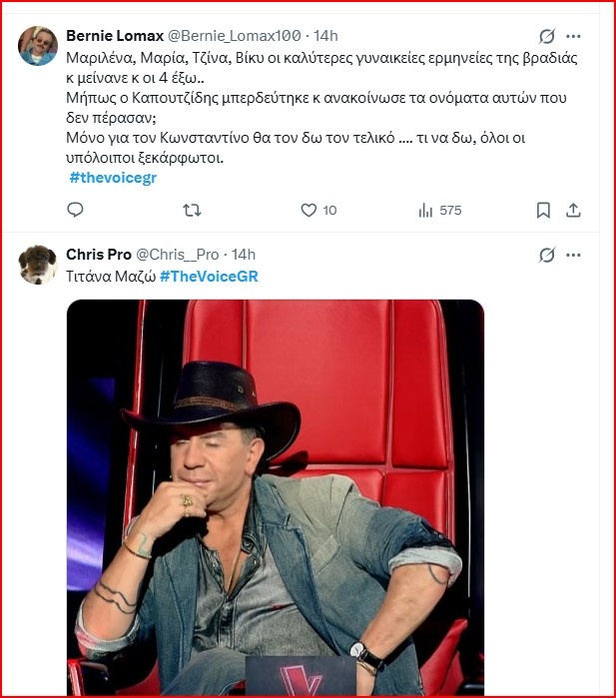Click the Chris Pro display name
Viewport: 616px width, 698px height.
pos(98,255)
